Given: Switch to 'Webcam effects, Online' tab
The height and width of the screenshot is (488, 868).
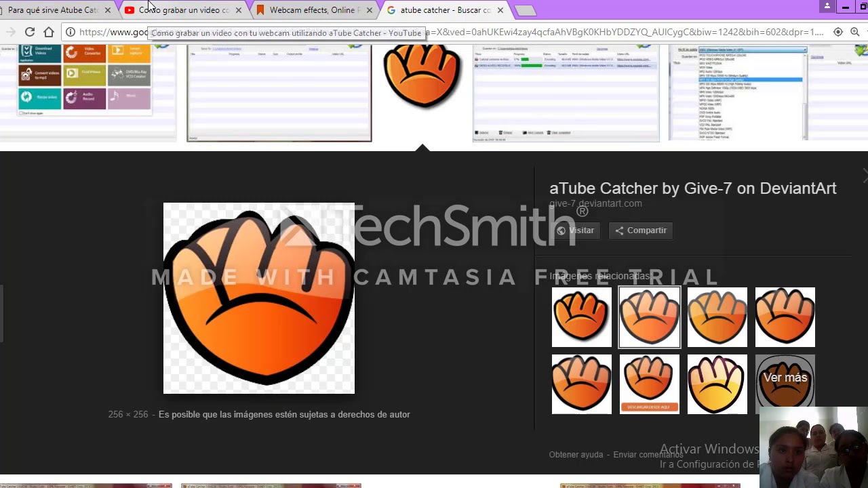Looking at the screenshot, I should [x=315, y=10].
